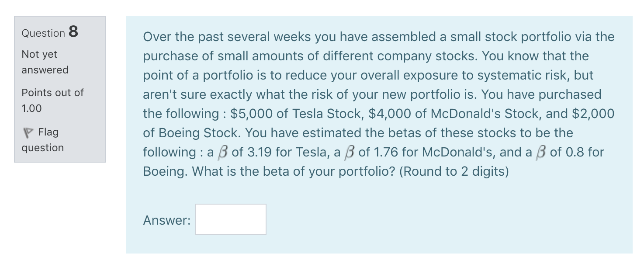Click the beta symbol before 1.76
The image size is (644, 271).
click(x=350, y=152)
